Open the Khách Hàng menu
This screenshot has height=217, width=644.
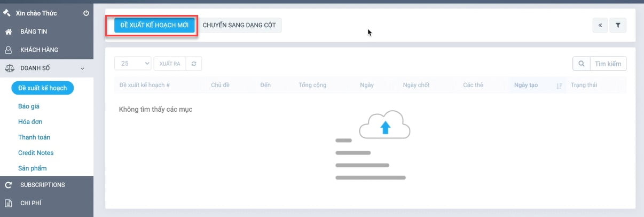point(39,50)
